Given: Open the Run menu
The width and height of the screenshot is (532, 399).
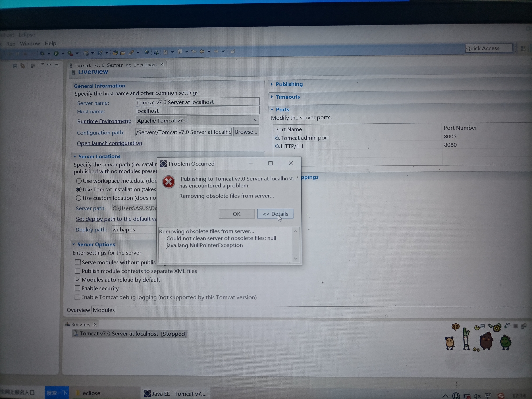Looking at the screenshot, I should point(11,44).
